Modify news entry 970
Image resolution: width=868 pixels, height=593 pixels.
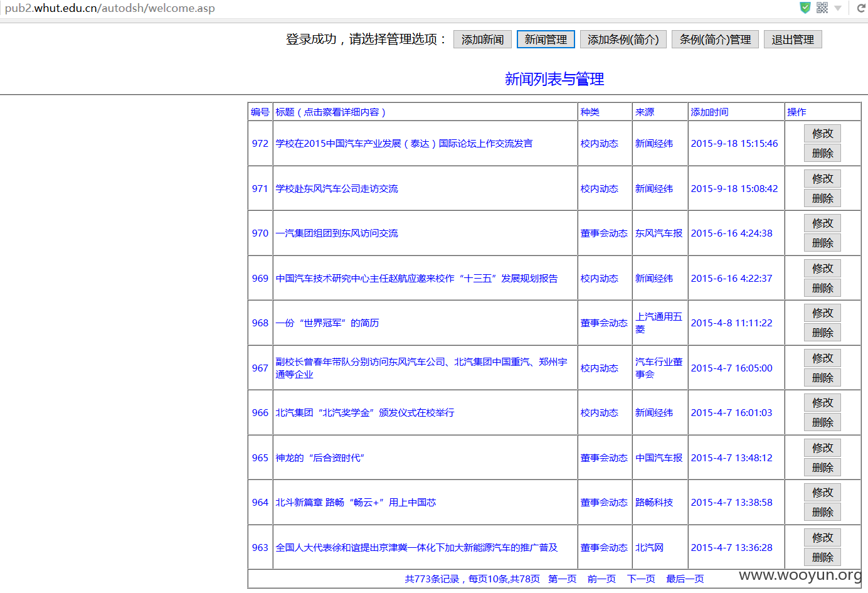point(822,223)
